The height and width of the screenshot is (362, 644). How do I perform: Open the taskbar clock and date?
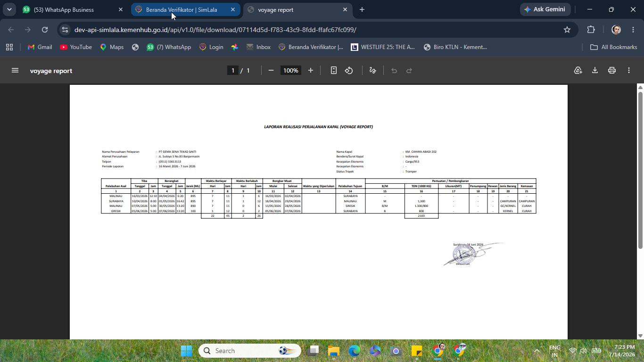click(x=621, y=351)
